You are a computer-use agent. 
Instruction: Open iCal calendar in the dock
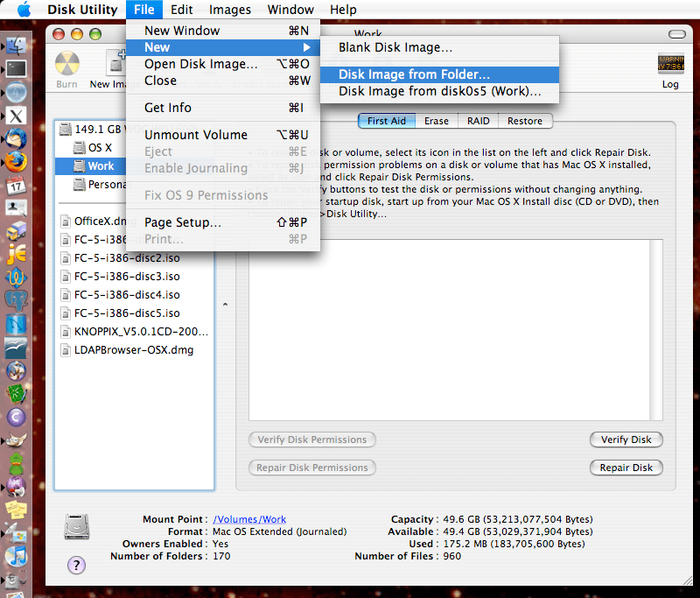click(x=16, y=185)
